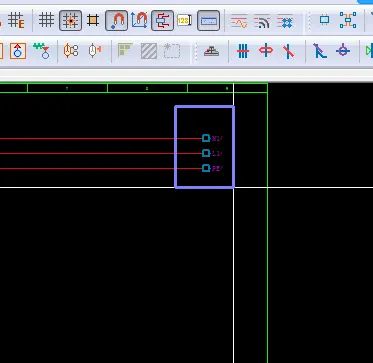The width and height of the screenshot is (373, 363).
Task: Click the greyed staircase blocks icon
Action: coord(125,50)
